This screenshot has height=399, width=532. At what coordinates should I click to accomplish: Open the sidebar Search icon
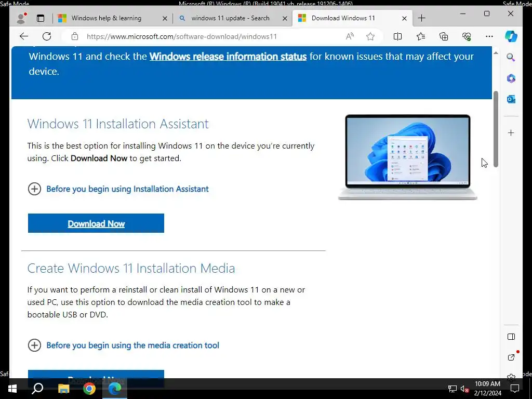[511, 57]
